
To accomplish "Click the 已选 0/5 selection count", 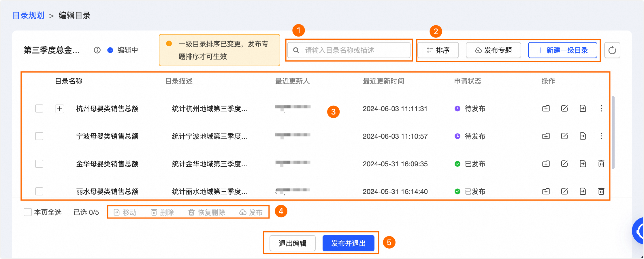I will click(86, 212).
